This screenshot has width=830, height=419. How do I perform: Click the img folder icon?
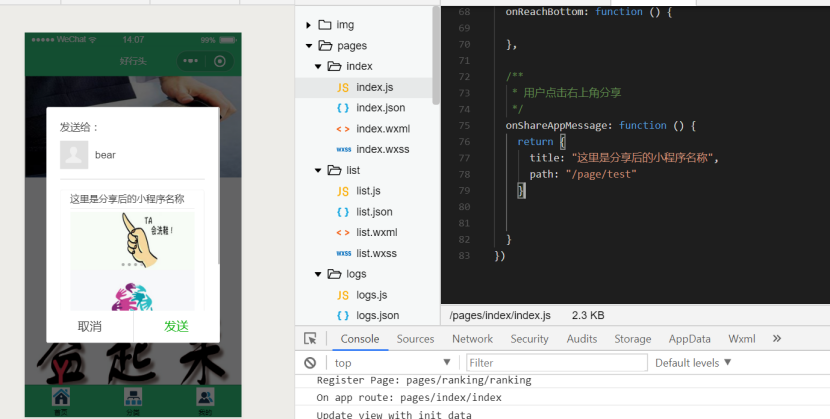(324, 25)
